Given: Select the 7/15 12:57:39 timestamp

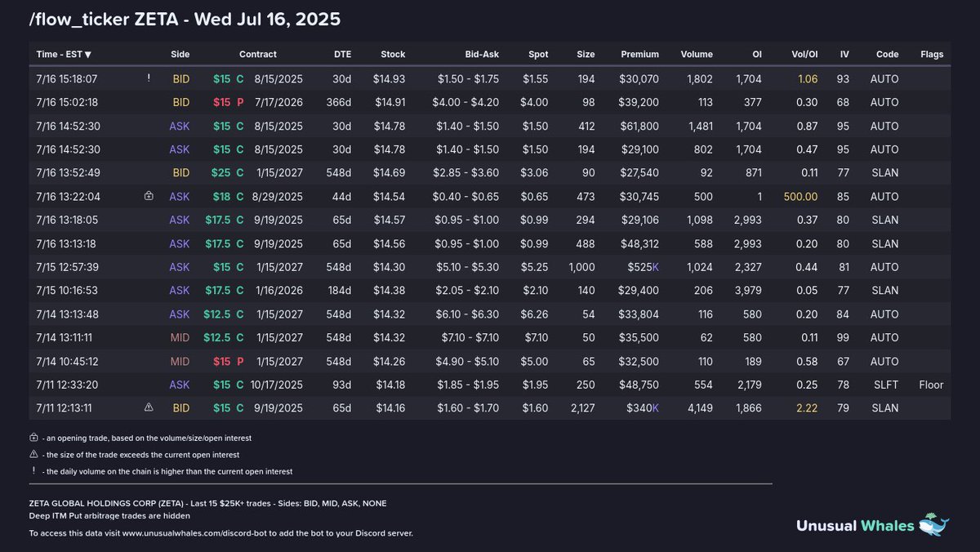Looking at the screenshot, I should pyautogui.click(x=67, y=267).
